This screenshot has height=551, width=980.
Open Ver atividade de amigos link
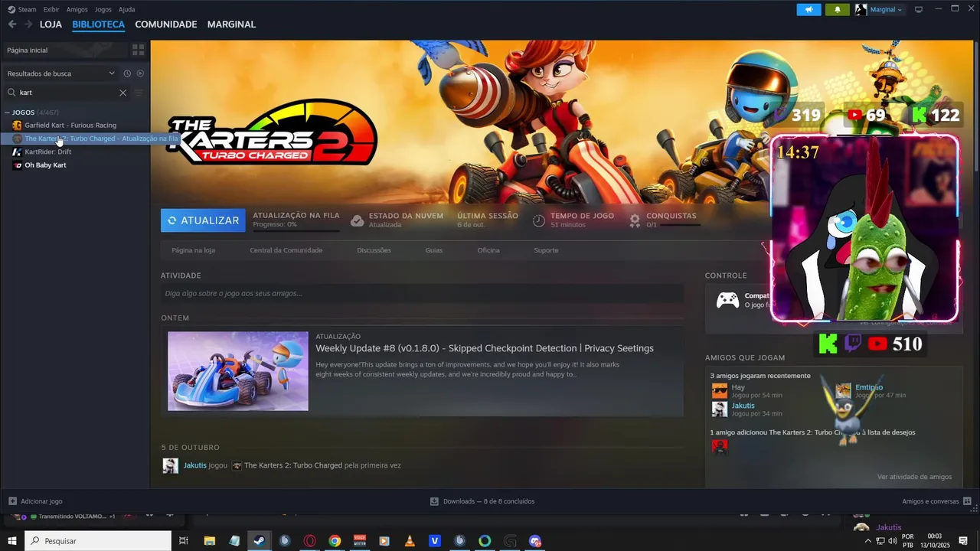pyautogui.click(x=914, y=477)
